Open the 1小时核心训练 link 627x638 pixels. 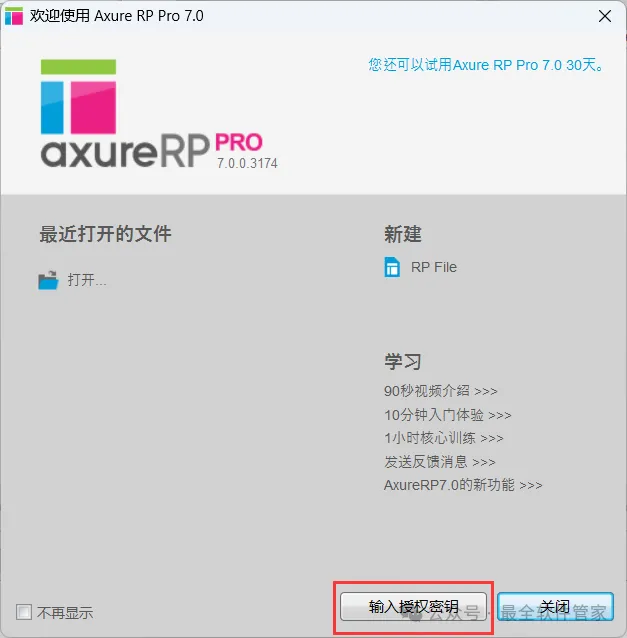tap(443, 438)
